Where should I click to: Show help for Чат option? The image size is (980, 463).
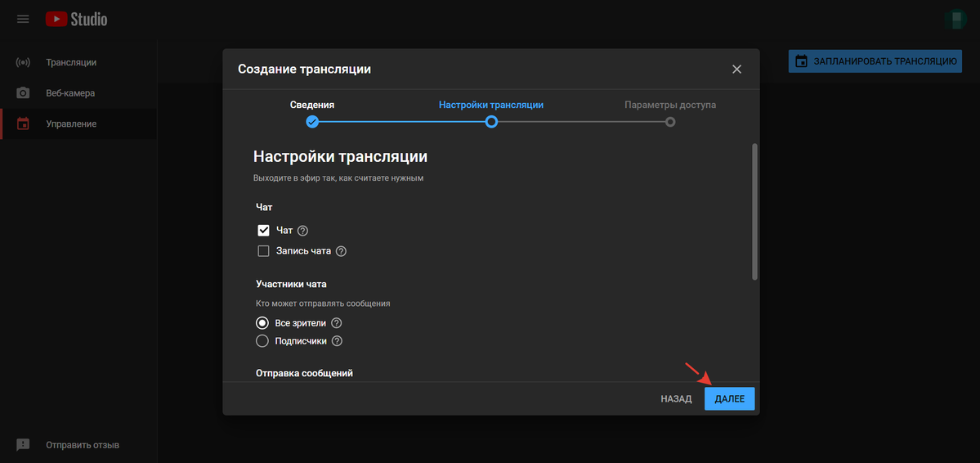(303, 231)
